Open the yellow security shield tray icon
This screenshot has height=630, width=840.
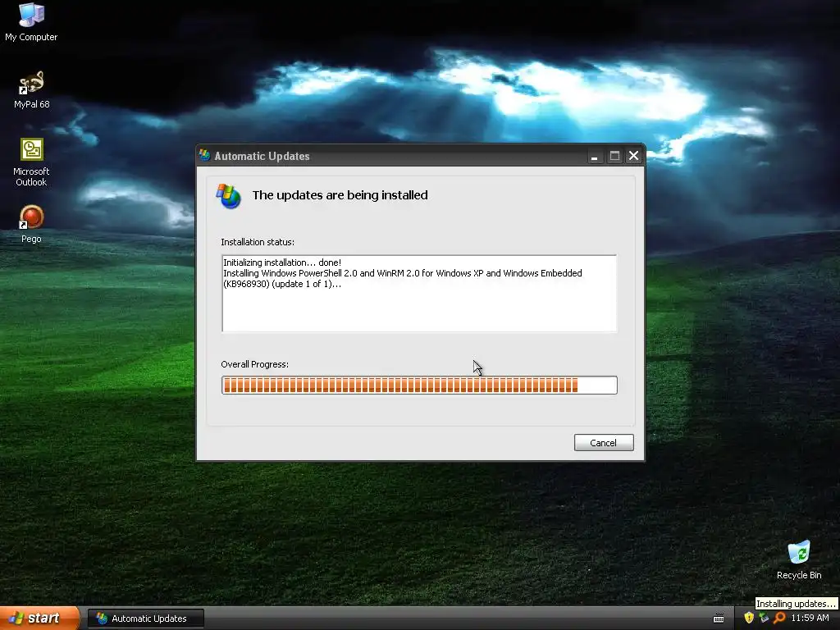click(x=749, y=618)
